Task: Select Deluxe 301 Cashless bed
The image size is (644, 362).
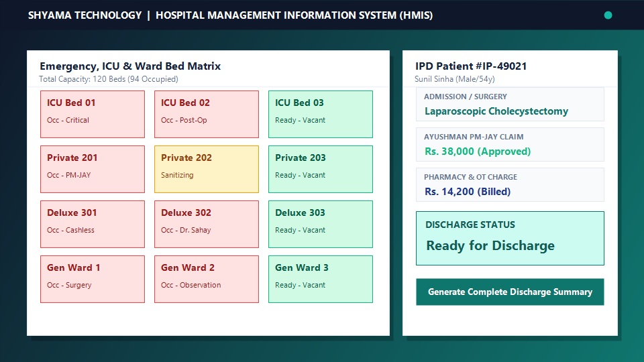Action: coord(93,224)
